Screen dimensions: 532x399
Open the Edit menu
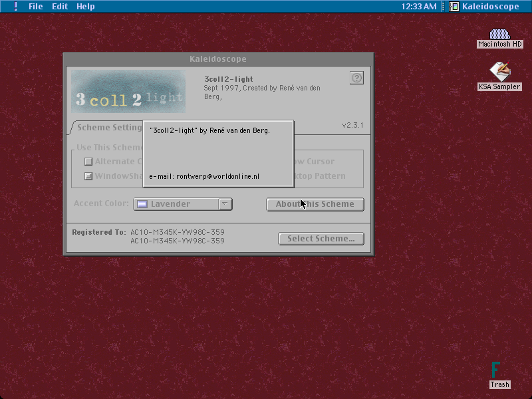(60, 7)
